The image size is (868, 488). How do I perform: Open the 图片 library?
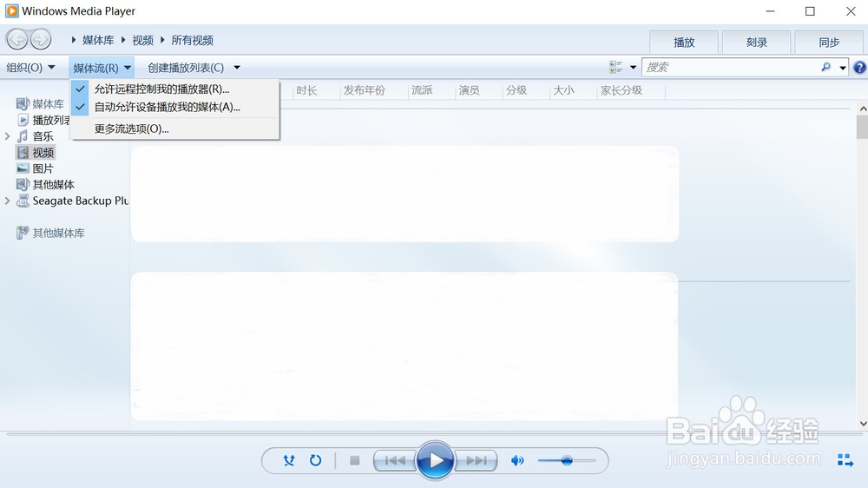coord(36,168)
